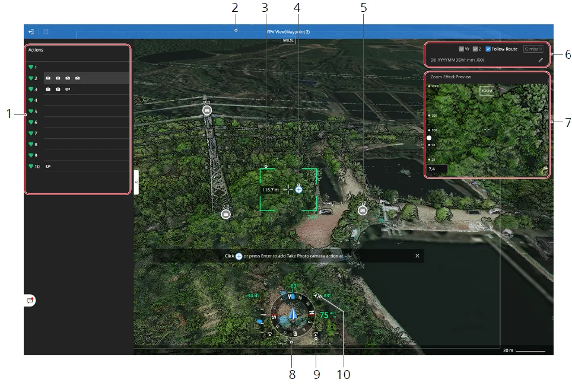Click the record video icon on action 3
This screenshot has height=392, width=572.
67,88
